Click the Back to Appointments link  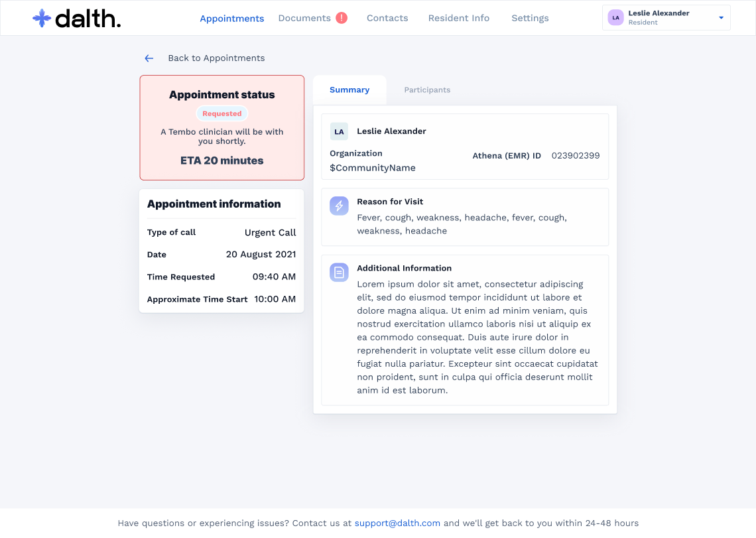pos(216,58)
